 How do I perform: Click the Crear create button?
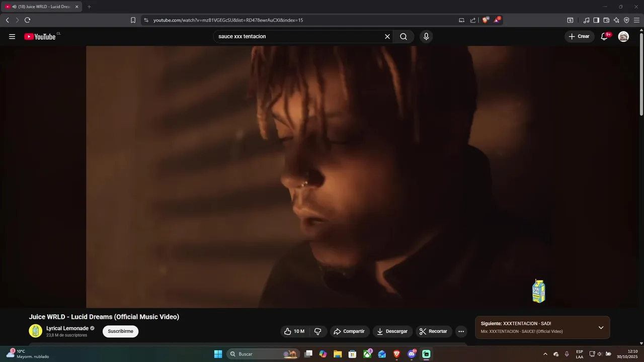click(579, 37)
